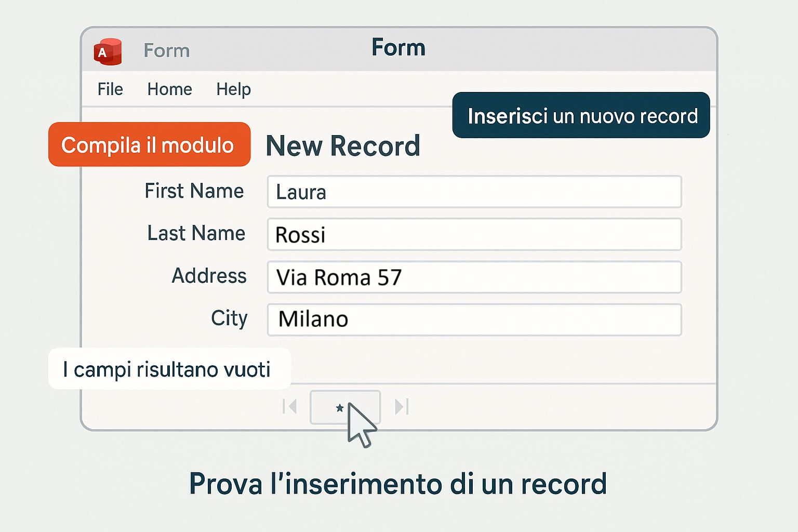Click the New Record heading
798x532 pixels.
coord(343,146)
